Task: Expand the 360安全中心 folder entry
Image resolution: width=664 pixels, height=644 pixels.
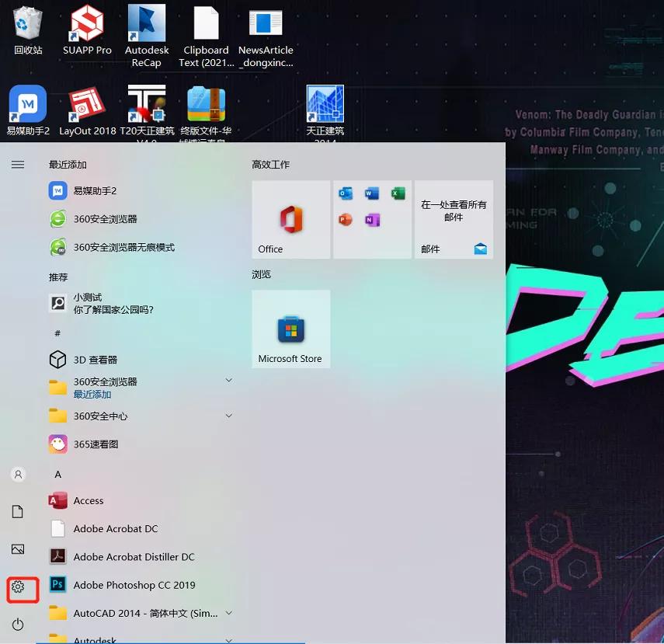Action: click(x=228, y=416)
